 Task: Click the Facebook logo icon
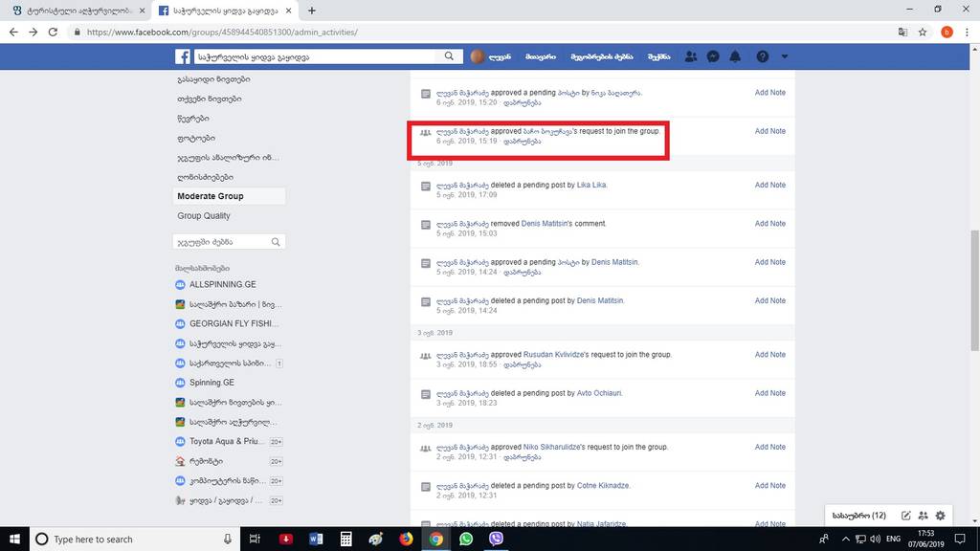point(183,56)
